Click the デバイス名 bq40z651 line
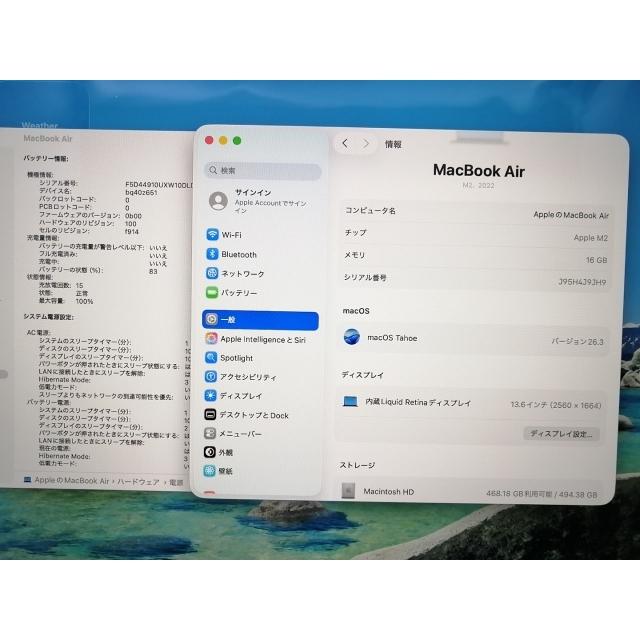Screen dimensions: 640x640 (x=98, y=191)
